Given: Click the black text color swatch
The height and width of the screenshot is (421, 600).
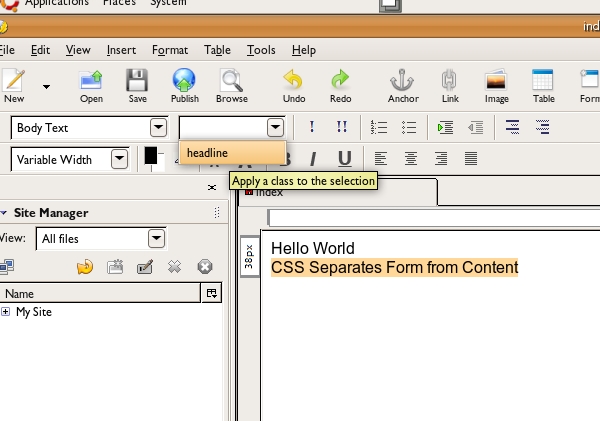Looking at the screenshot, I should pos(151,156).
